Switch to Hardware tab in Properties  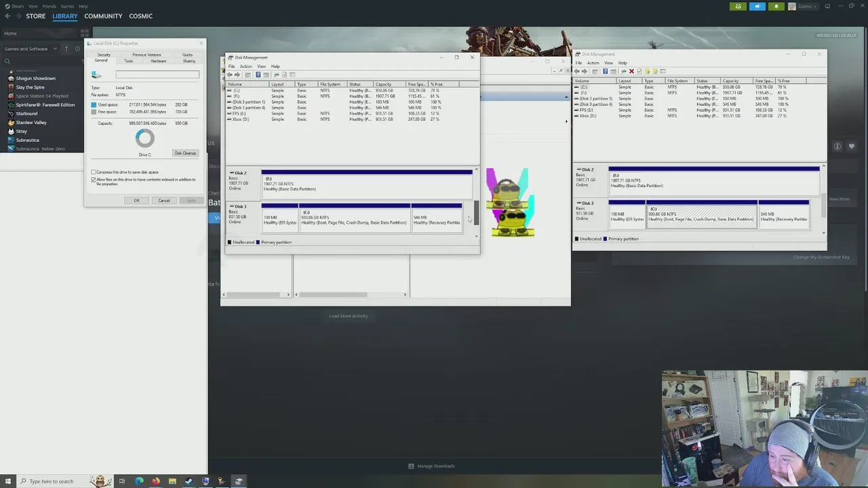tap(158, 61)
